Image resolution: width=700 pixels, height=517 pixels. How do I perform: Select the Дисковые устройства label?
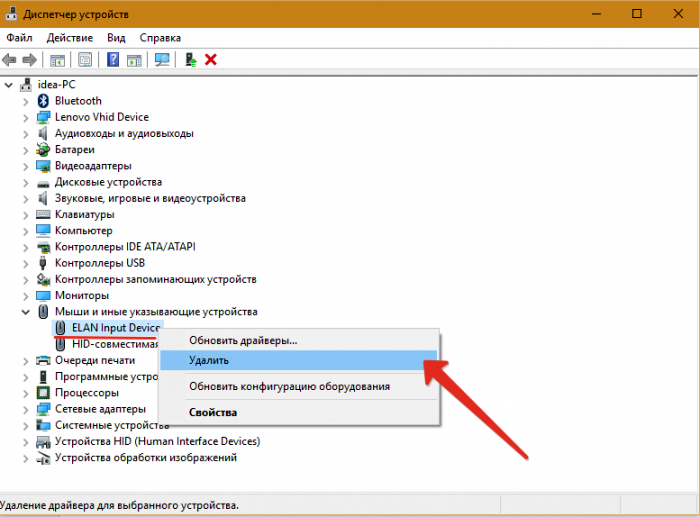[x=108, y=182]
